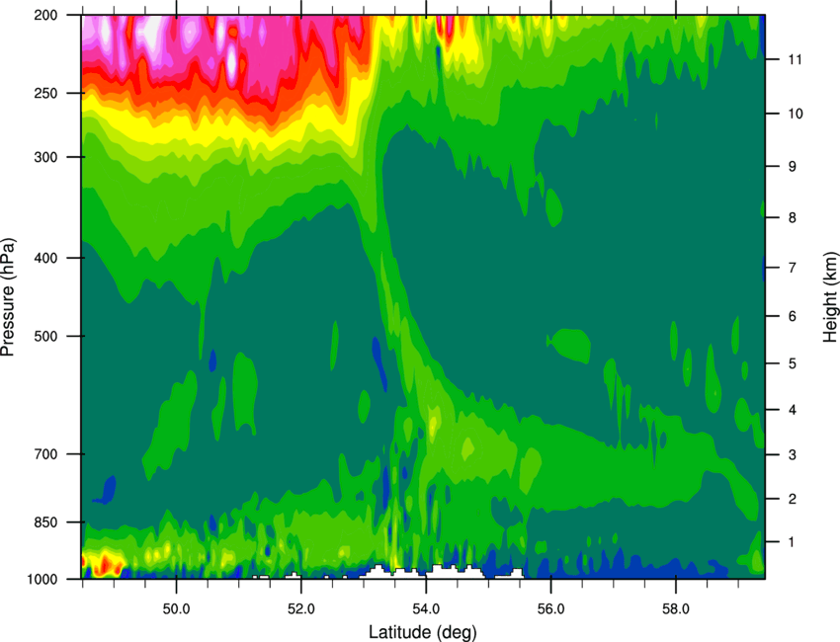Pick the 2 km height label
The height and width of the screenshot is (642, 840).
[x=793, y=499]
